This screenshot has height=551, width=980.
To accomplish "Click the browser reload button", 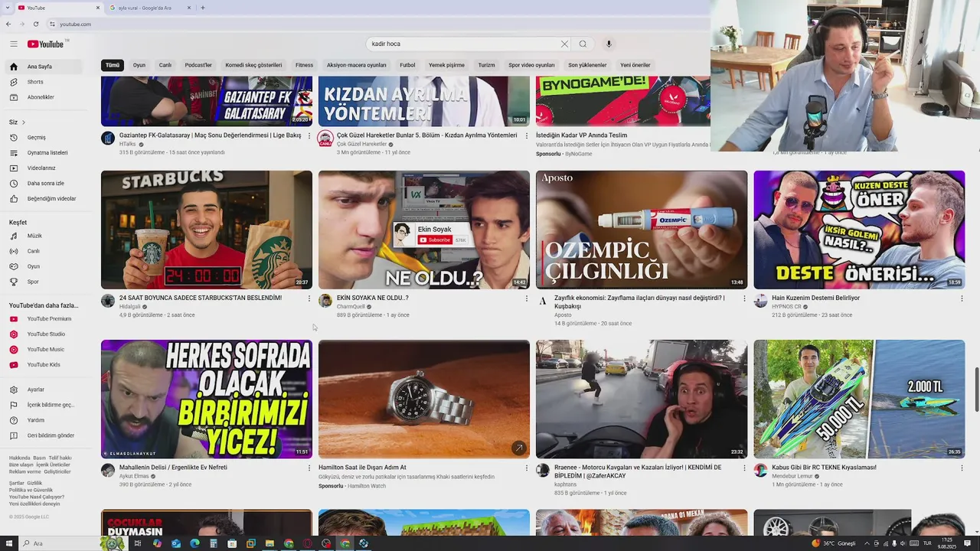I will tap(35, 24).
